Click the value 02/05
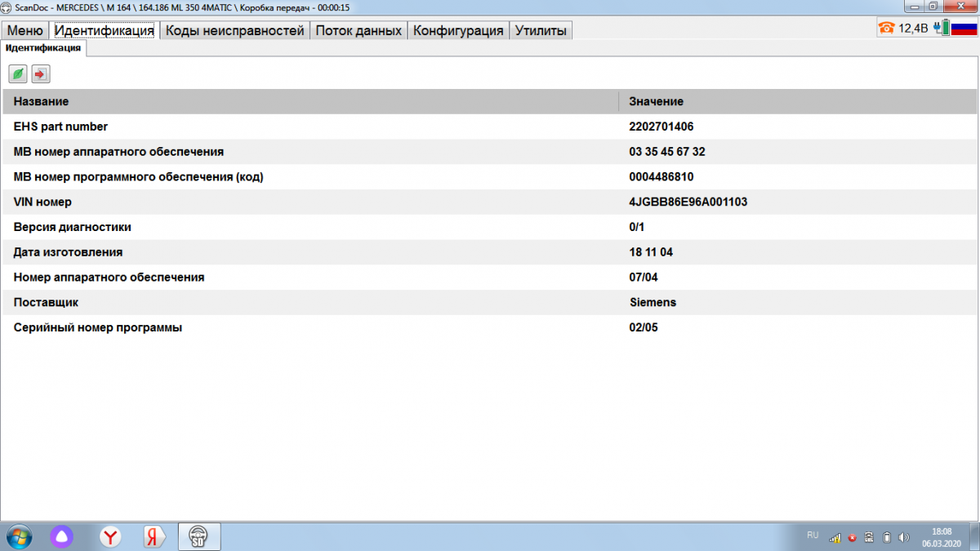The width and height of the screenshot is (980, 551). point(644,327)
